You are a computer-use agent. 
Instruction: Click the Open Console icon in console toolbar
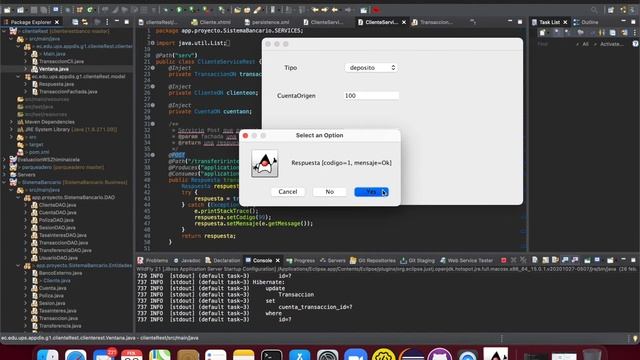coord(610,260)
